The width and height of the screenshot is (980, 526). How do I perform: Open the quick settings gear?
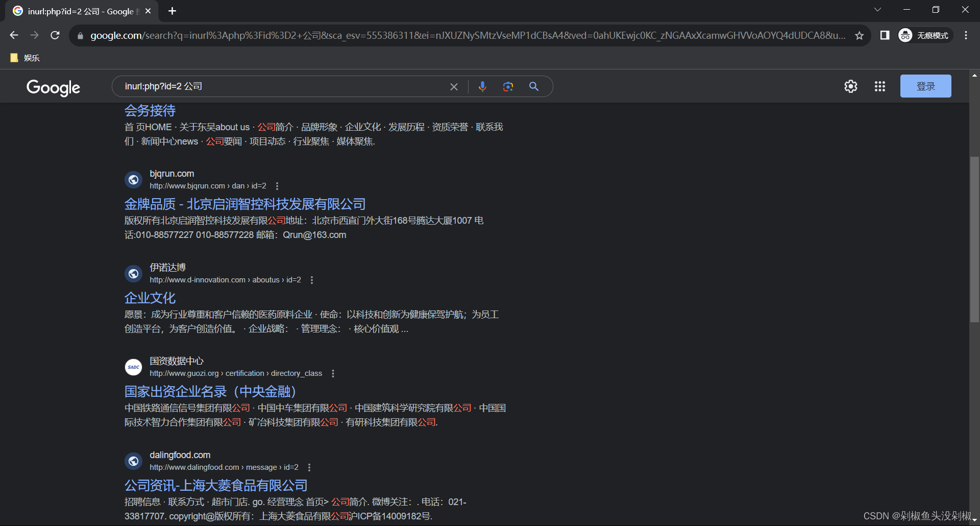(850, 86)
